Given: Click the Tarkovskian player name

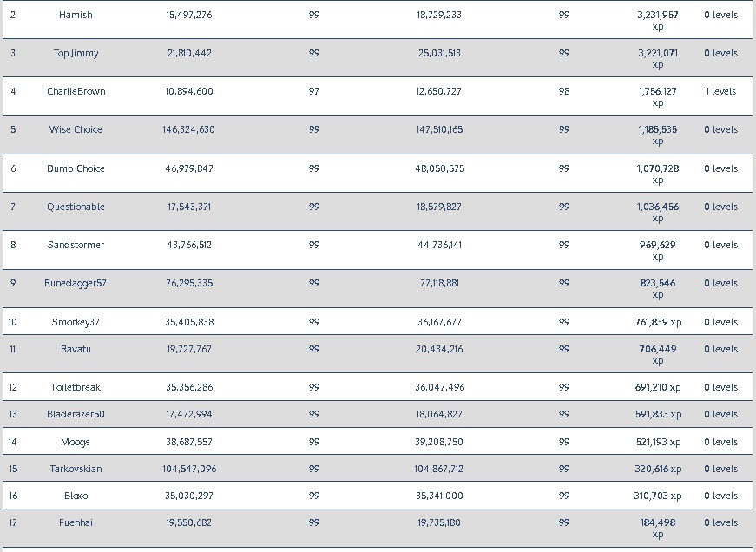Looking at the screenshot, I should 76,469.
